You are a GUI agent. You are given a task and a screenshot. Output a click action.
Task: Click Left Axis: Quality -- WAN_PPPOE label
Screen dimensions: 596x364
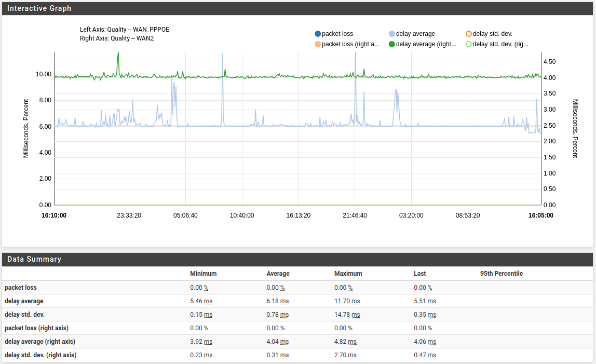point(125,30)
